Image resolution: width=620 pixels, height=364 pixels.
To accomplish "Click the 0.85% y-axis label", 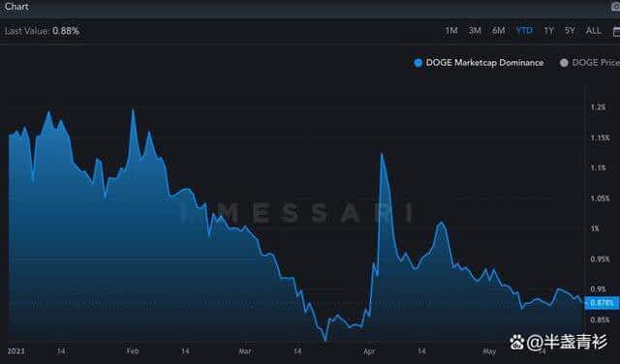I will pyautogui.click(x=601, y=319).
